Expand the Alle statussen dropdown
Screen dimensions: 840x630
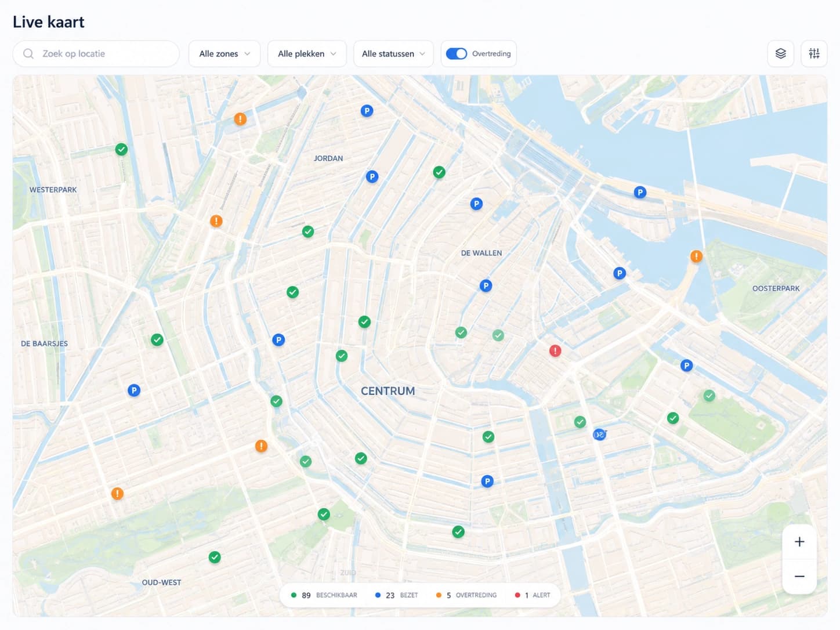[x=393, y=53]
